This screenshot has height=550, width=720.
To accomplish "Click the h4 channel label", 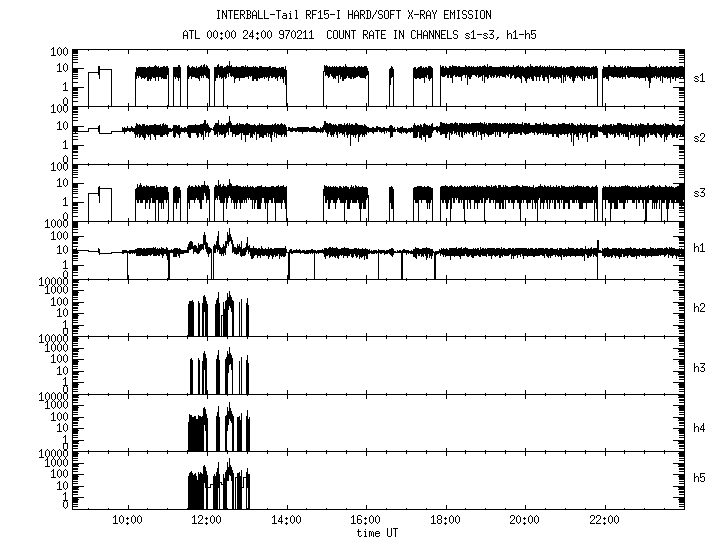I will [x=700, y=422].
